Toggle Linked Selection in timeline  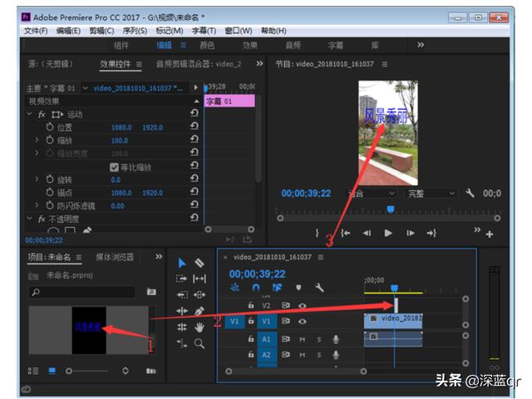pos(277,288)
